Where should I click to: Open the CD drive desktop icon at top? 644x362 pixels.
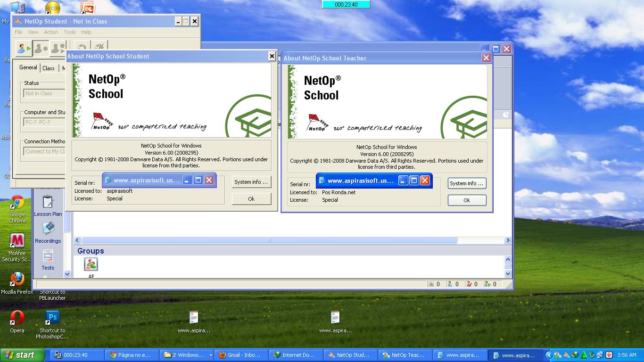click(53, 8)
